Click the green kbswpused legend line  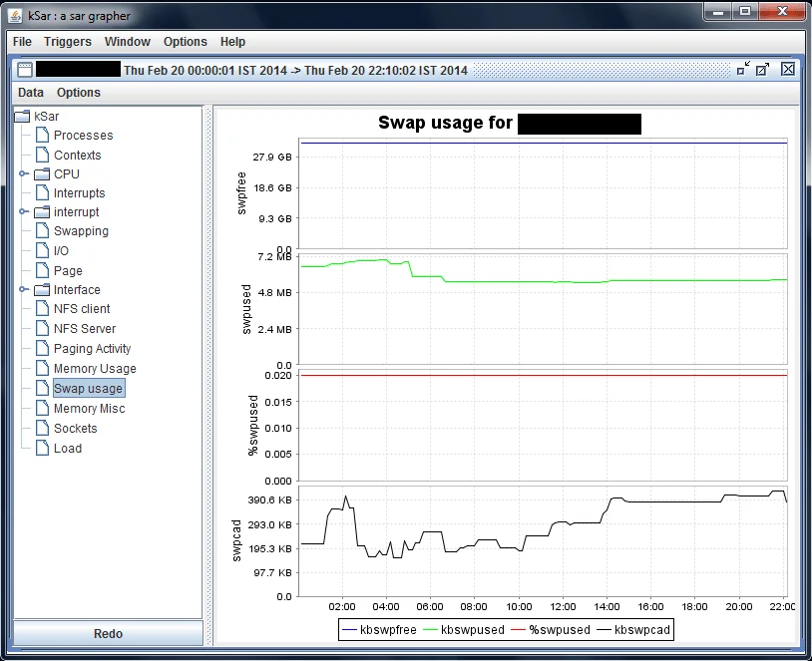point(432,630)
